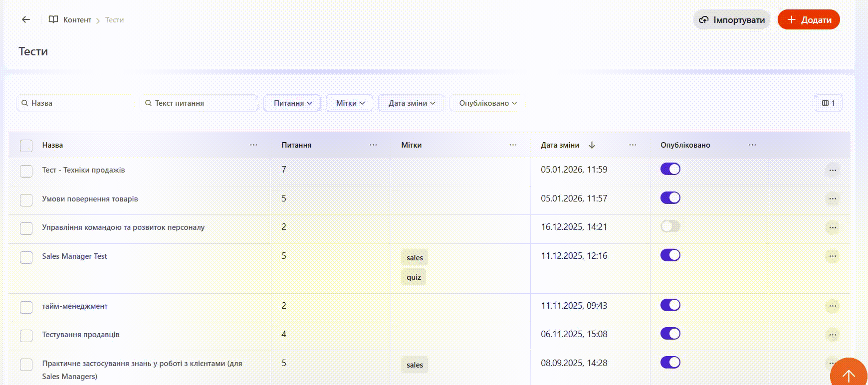Expand the Опубліковано filter dropdown

click(x=487, y=103)
